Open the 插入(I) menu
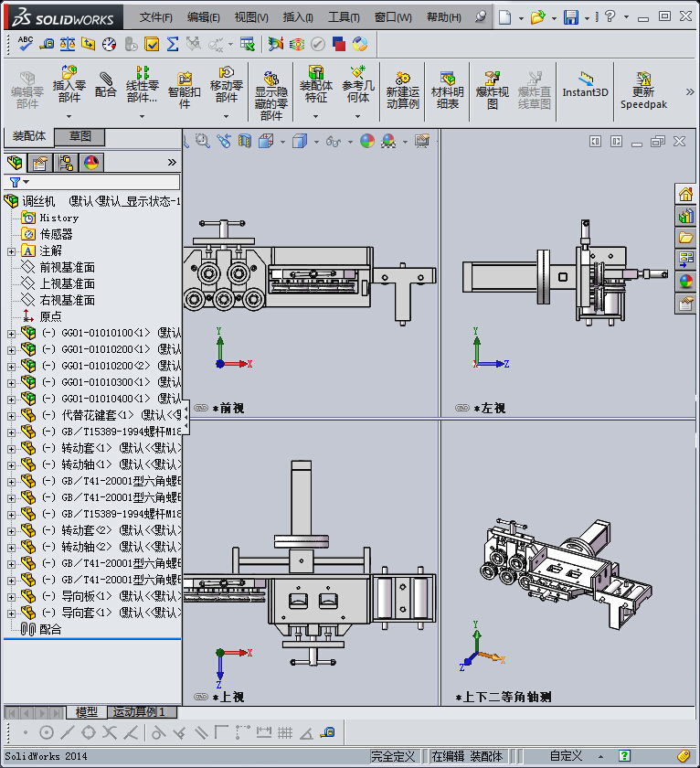The image size is (700, 768). pyautogui.click(x=298, y=17)
